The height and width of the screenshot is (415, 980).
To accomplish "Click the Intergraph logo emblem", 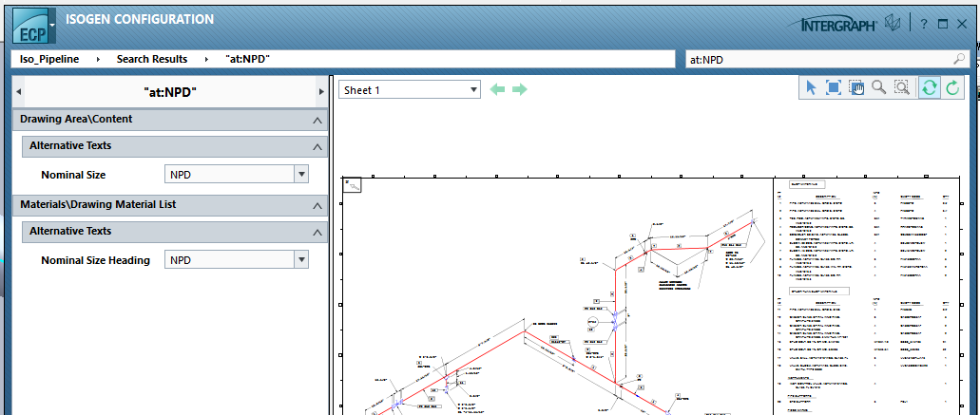I will pos(893,24).
